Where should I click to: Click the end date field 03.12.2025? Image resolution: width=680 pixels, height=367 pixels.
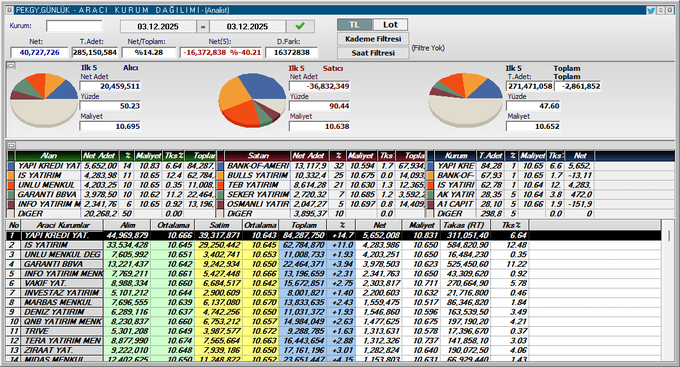247,26
